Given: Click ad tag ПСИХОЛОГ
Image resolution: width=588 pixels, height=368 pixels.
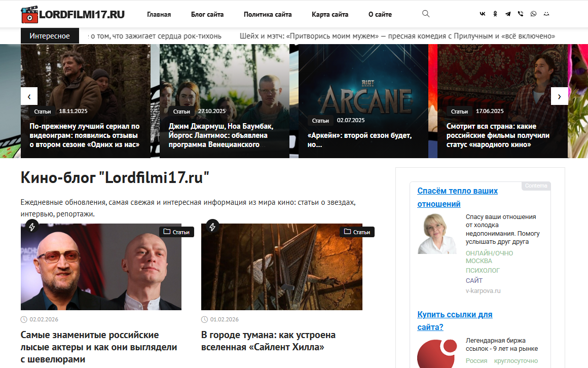Looking at the screenshot, I should [483, 271].
